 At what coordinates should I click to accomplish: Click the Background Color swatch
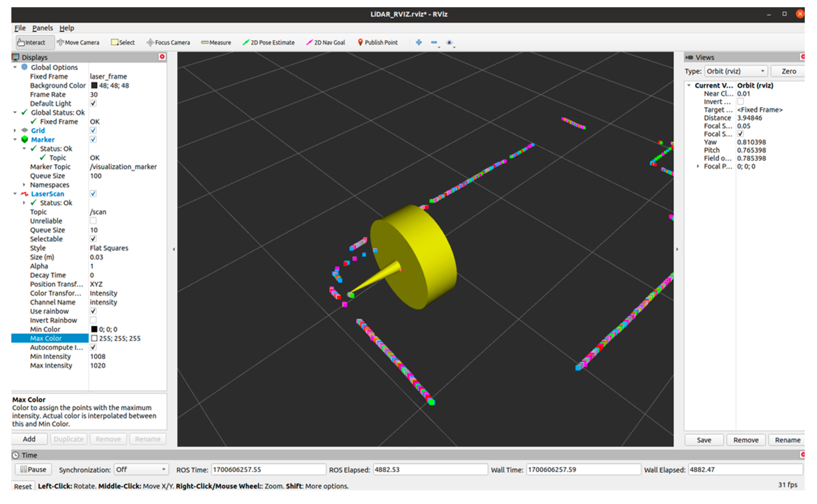click(x=94, y=85)
